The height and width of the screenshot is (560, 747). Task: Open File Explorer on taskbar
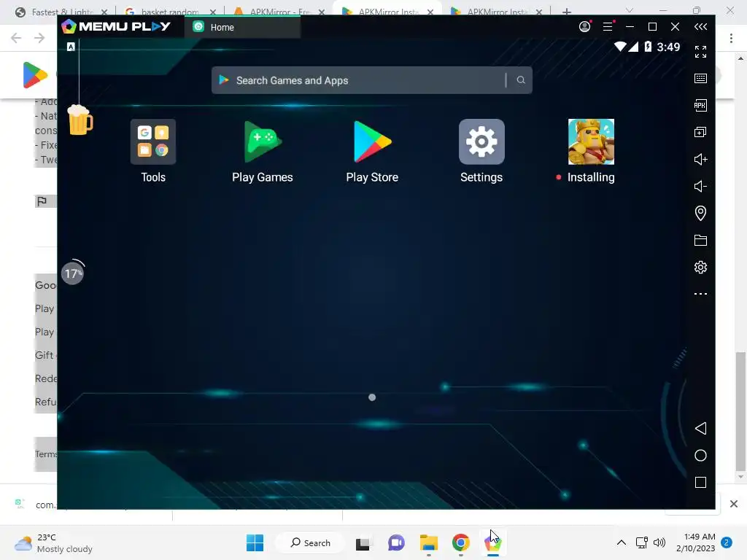429,542
